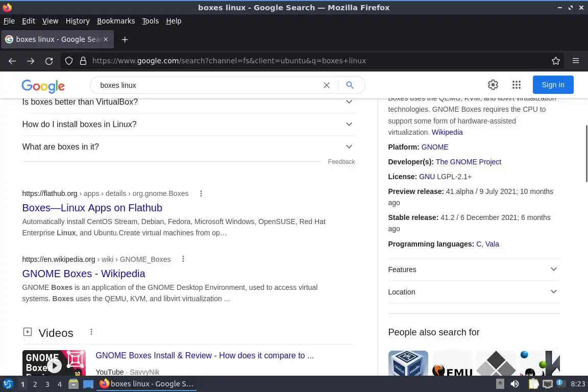Open Google quick settings gear
The height and width of the screenshot is (392, 588).
(493, 85)
